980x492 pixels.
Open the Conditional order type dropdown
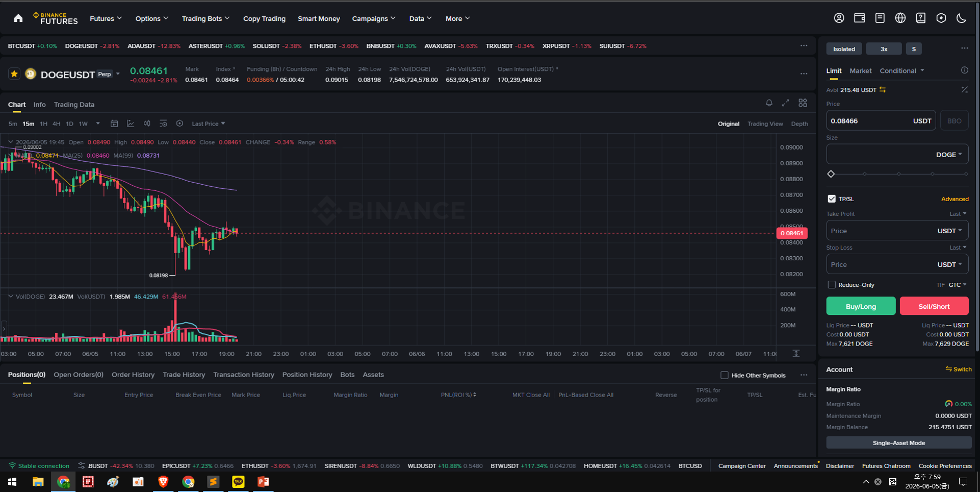902,71
